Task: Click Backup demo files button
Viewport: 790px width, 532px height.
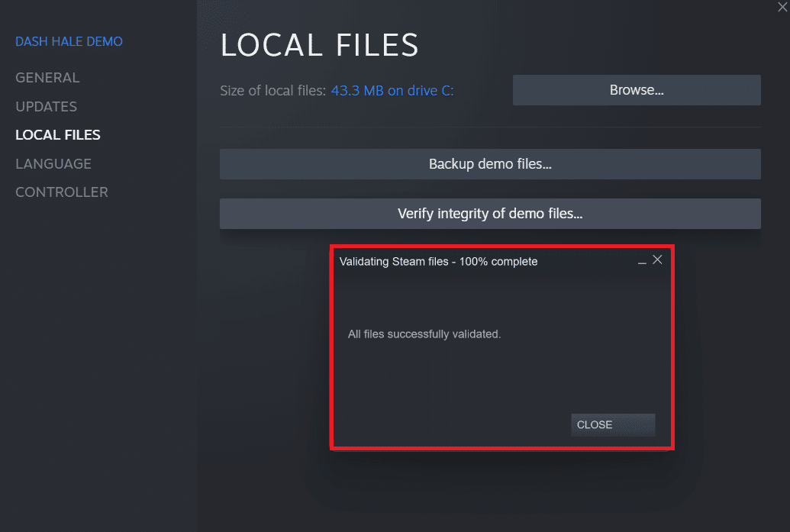Action: 490,164
